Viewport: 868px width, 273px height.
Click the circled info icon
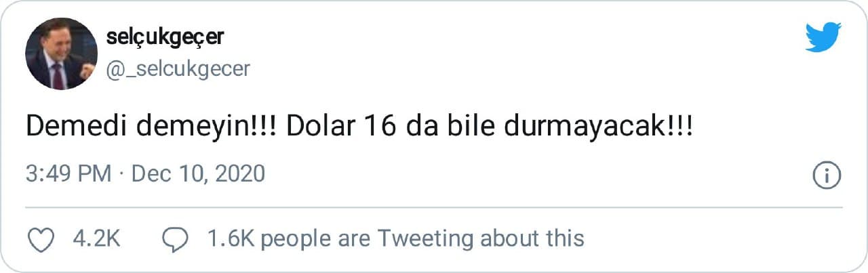pyautogui.click(x=827, y=175)
